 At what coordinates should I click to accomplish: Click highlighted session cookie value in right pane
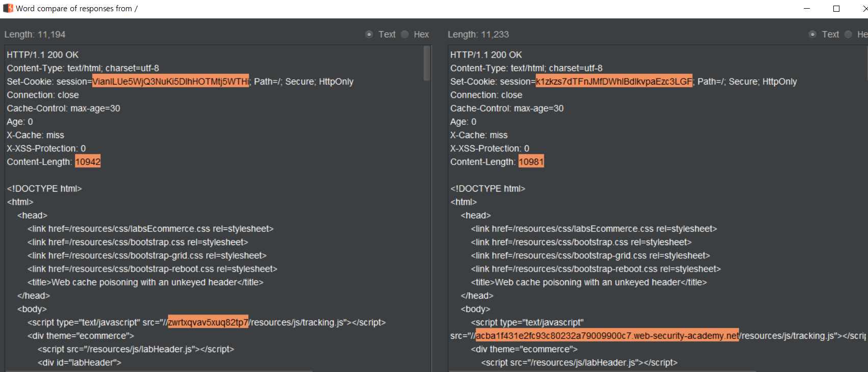click(614, 82)
